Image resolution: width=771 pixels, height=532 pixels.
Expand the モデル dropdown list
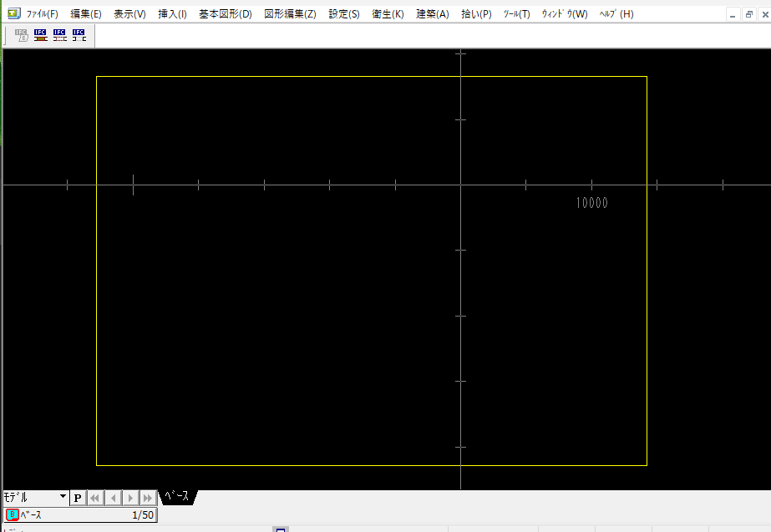click(x=63, y=497)
